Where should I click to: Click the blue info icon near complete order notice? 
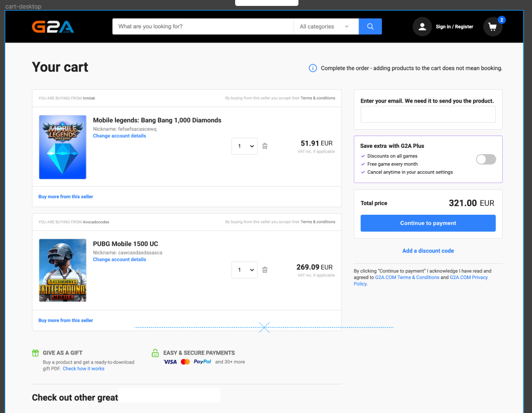(x=313, y=68)
